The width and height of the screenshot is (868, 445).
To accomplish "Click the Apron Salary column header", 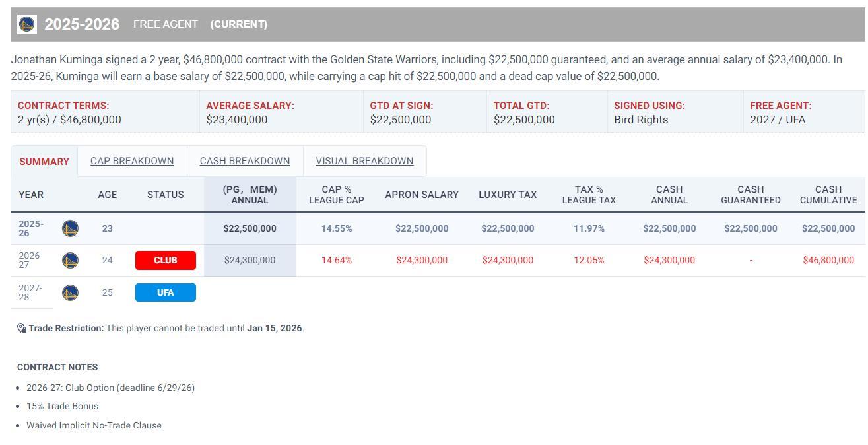I will 422,195.
